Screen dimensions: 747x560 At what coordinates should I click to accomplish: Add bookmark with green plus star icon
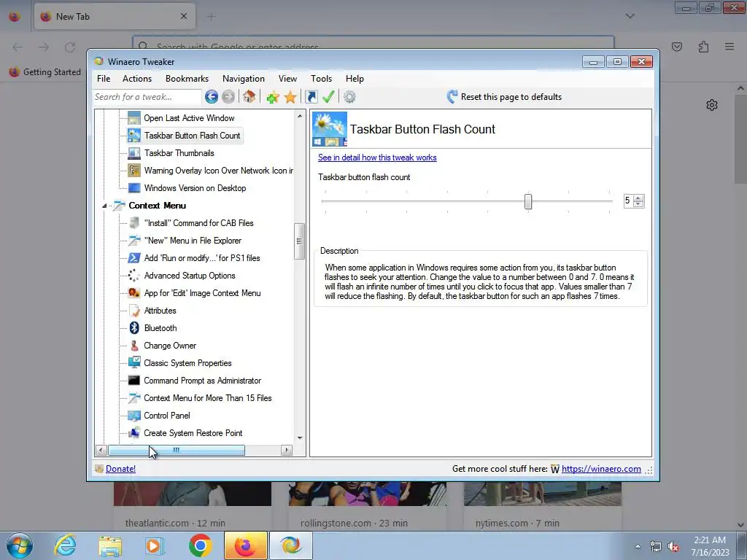coord(273,97)
